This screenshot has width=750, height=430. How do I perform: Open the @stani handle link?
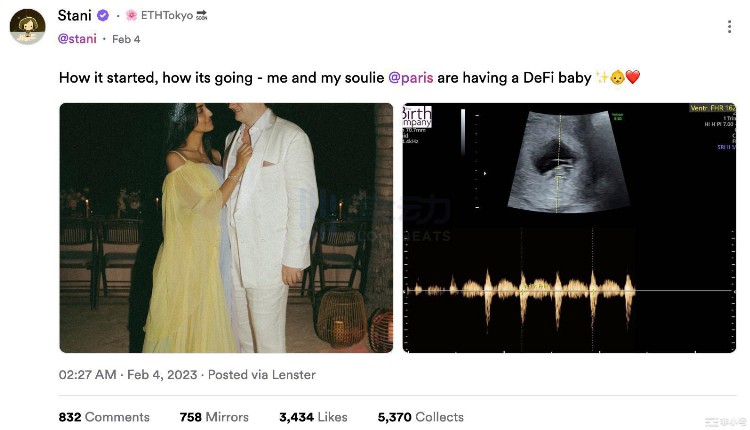pos(78,39)
